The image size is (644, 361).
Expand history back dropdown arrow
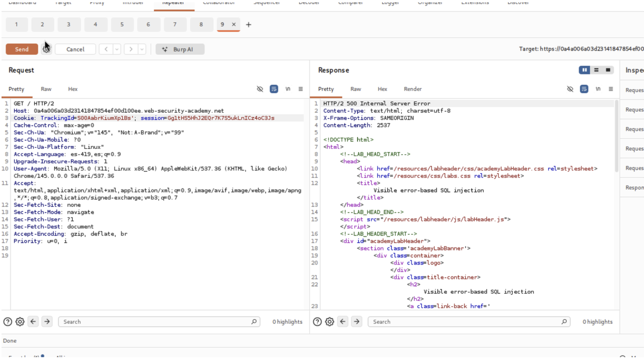coord(117,49)
